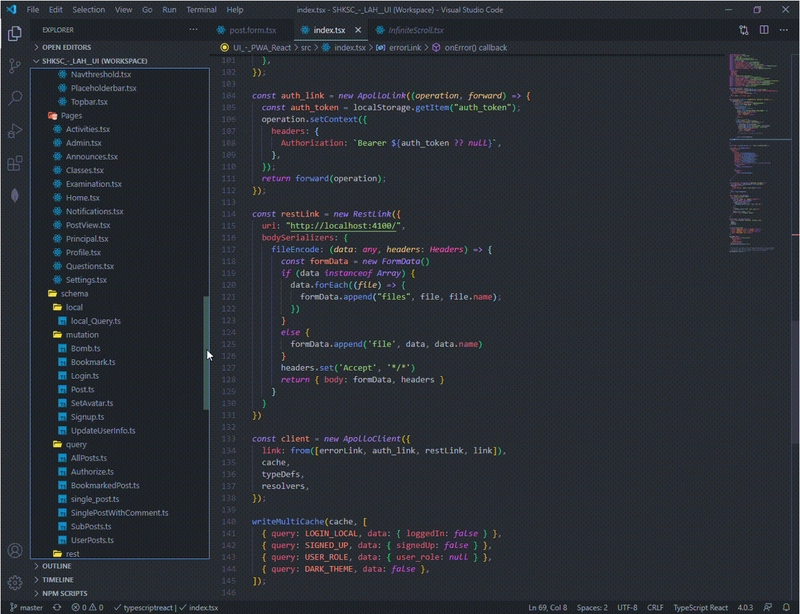Image resolution: width=800 pixels, height=614 pixels.
Task: Change the TypeScript React language mode
Action: (x=700, y=607)
